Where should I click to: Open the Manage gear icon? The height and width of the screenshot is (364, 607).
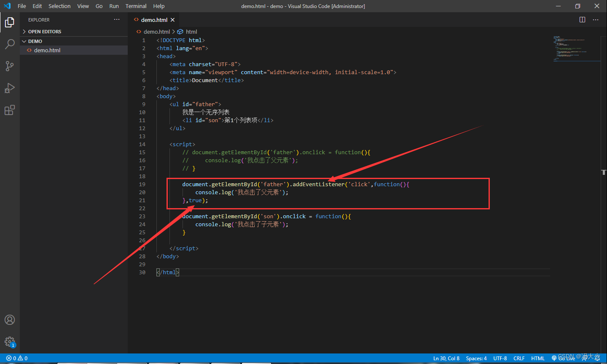pyautogui.click(x=10, y=342)
